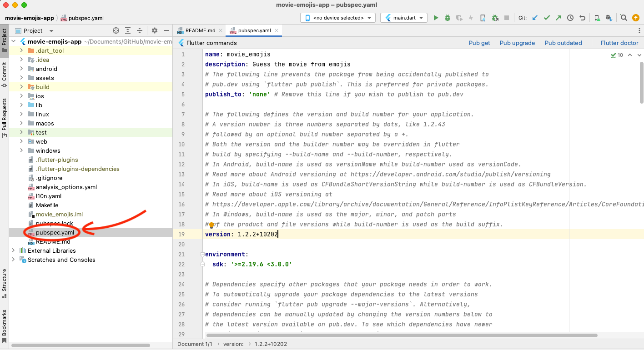Open Project panel gear options
The image size is (644, 350).
point(155,30)
